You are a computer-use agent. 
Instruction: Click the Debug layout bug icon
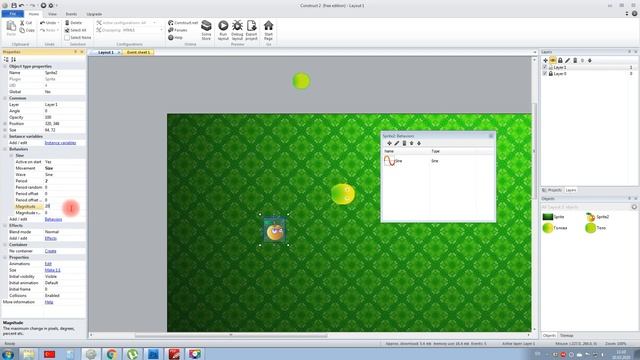click(x=237, y=26)
